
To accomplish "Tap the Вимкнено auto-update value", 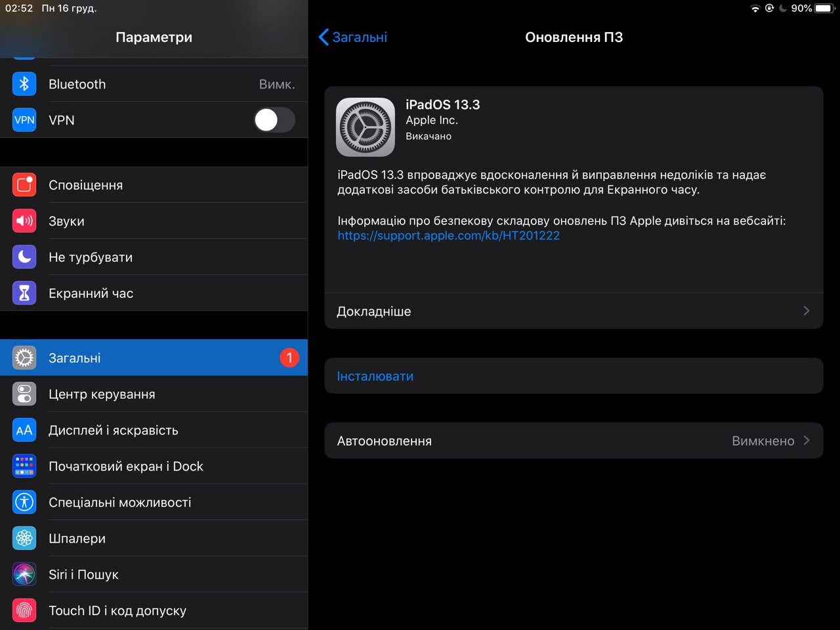I will (x=763, y=441).
